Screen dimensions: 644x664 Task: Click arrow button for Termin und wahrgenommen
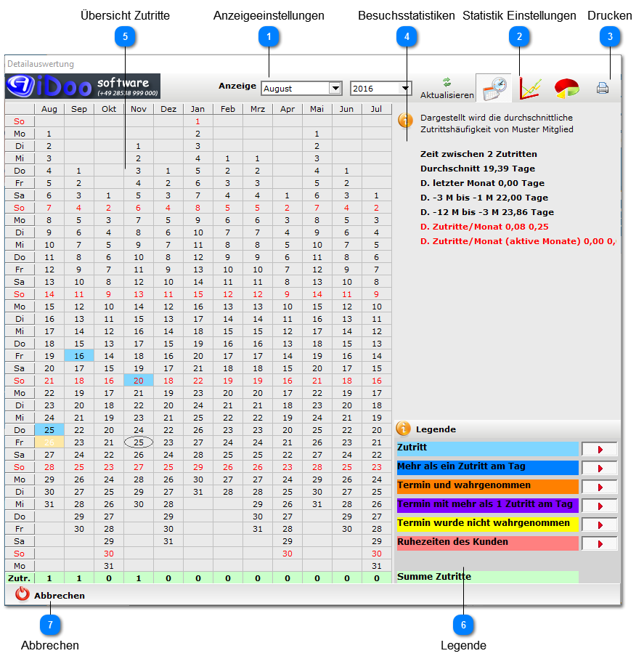pyautogui.click(x=599, y=487)
